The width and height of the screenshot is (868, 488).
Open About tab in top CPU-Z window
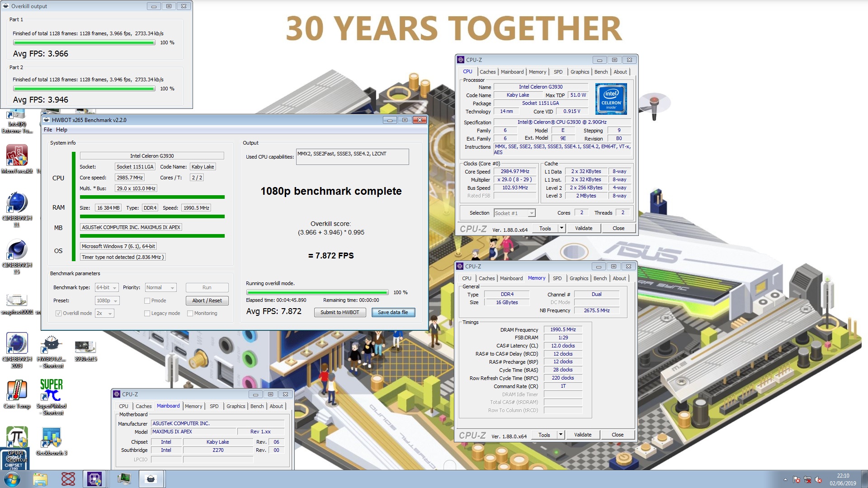coord(620,72)
